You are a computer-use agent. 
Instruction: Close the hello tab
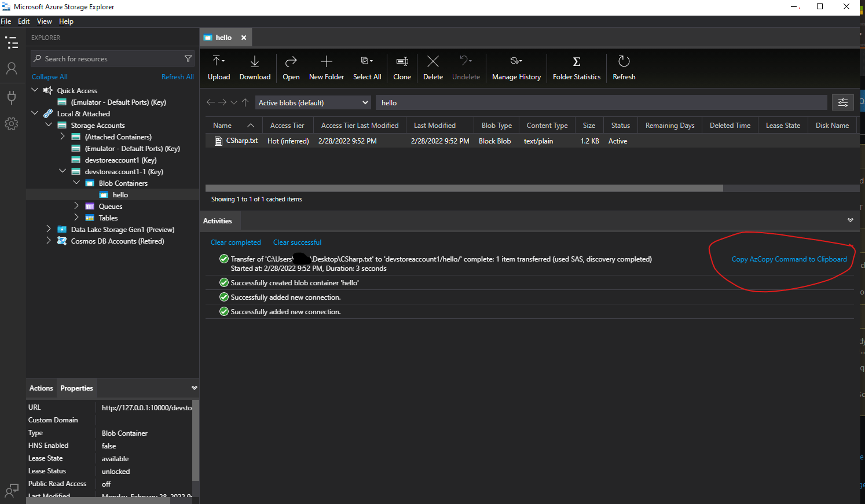pos(244,38)
